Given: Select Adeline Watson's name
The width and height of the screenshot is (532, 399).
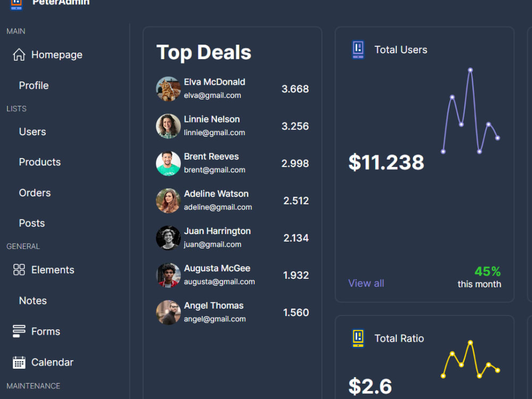Looking at the screenshot, I should pos(216,194).
